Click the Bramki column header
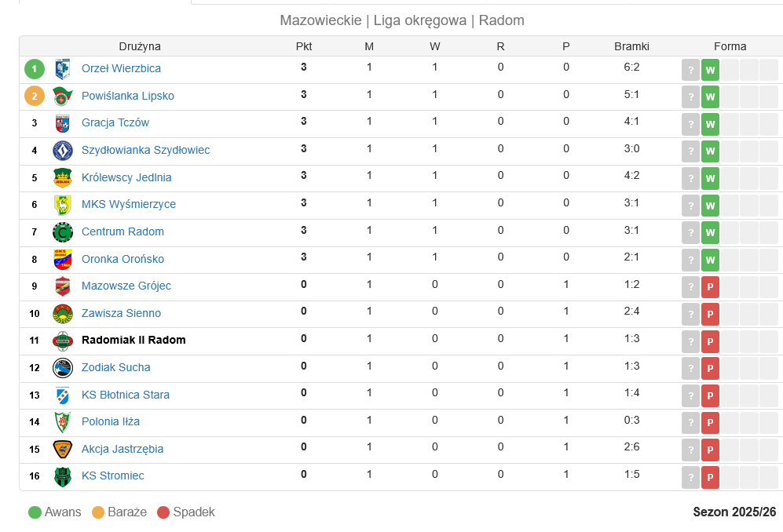The image size is (783, 532). pos(631,46)
